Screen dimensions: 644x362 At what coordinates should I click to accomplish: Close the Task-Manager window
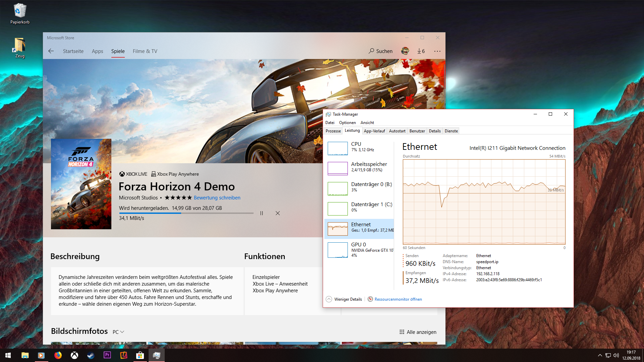566,114
